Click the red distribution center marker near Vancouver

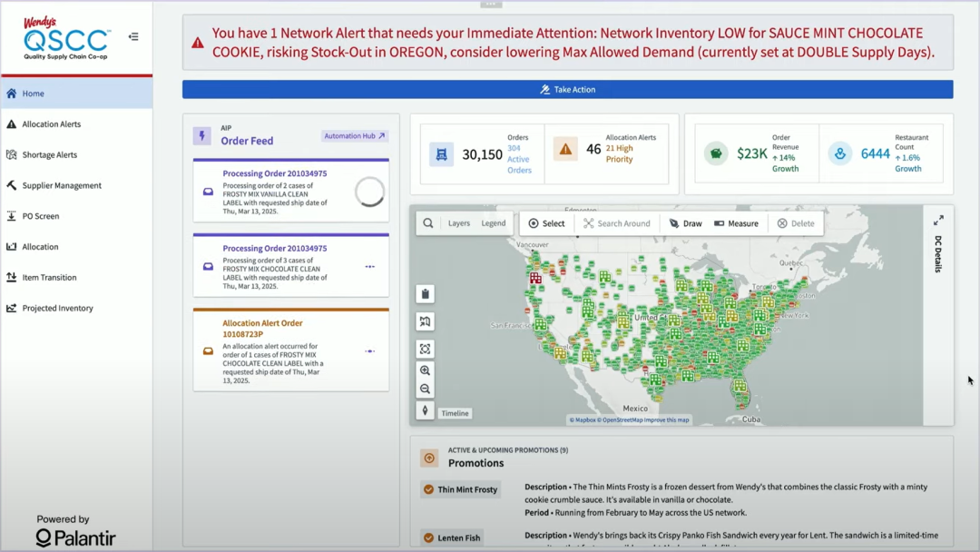point(535,278)
